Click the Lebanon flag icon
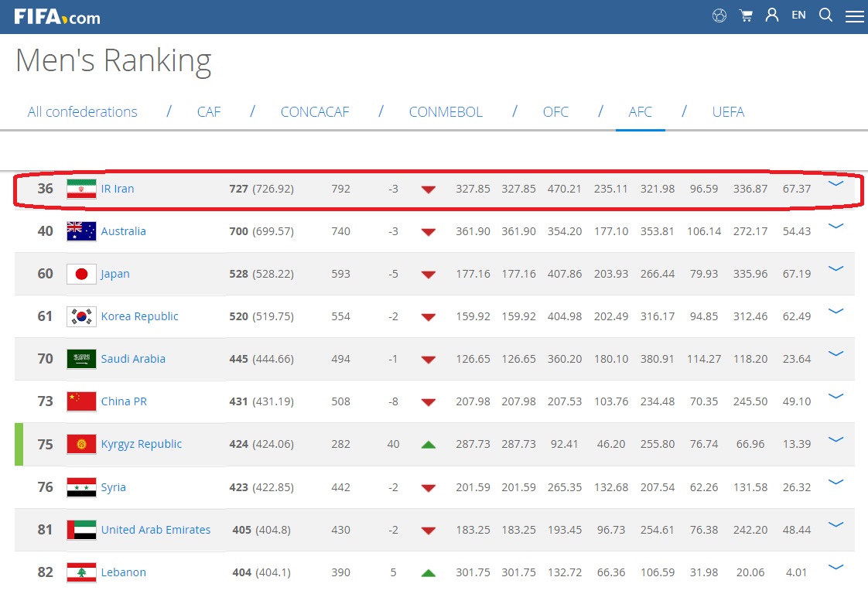868x594 pixels. (x=81, y=572)
